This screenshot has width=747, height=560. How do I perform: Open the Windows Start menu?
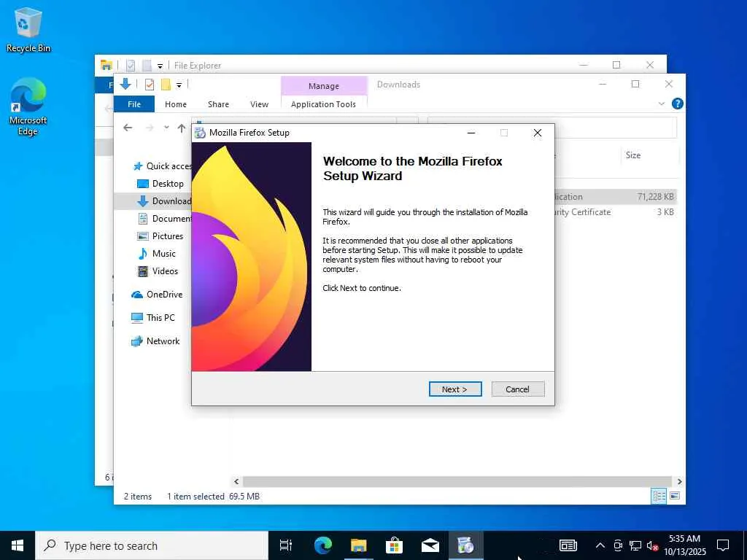tap(18, 545)
